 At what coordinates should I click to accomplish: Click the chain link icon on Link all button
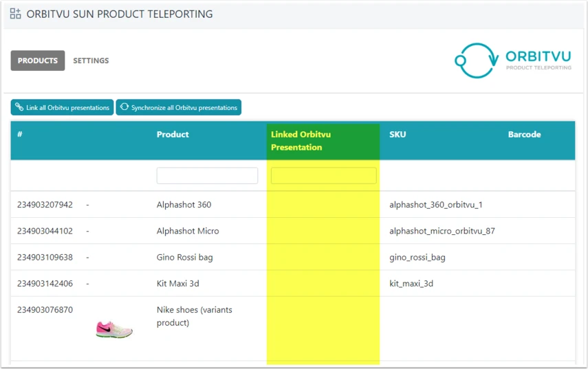[19, 107]
